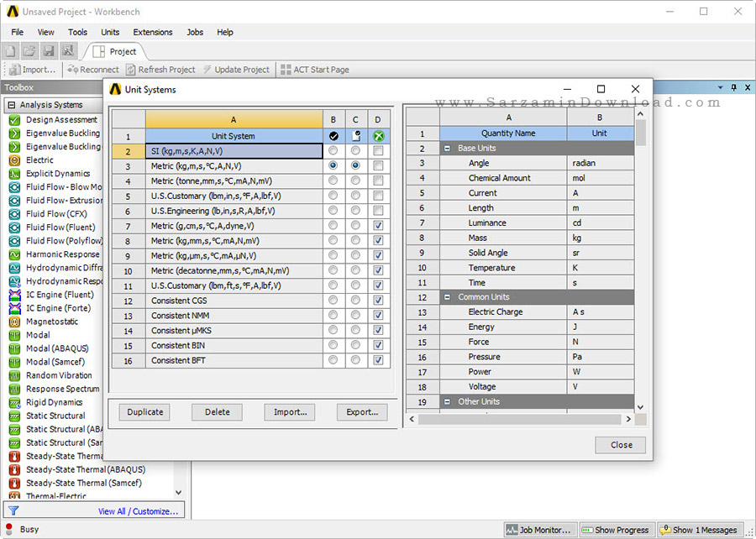756x539 pixels.
Task: Click Close button in Unit Systems dialog
Action: (621, 445)
